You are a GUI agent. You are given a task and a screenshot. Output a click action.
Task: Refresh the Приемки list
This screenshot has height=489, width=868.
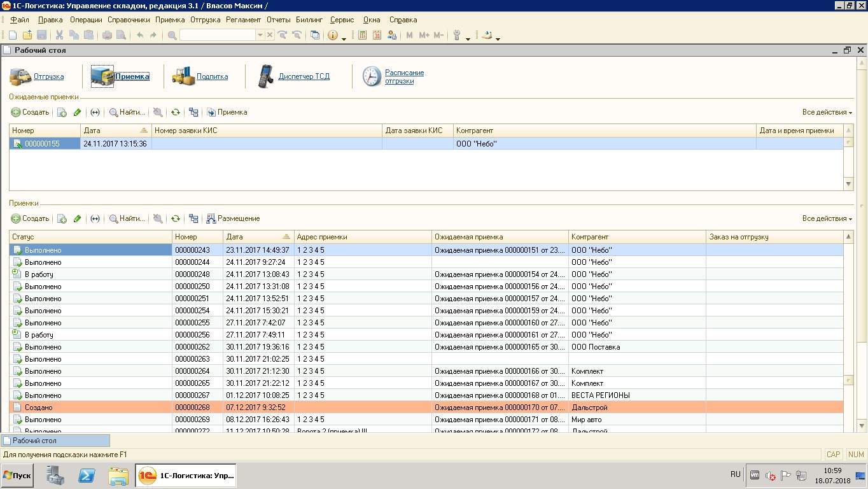pos(176,218)
